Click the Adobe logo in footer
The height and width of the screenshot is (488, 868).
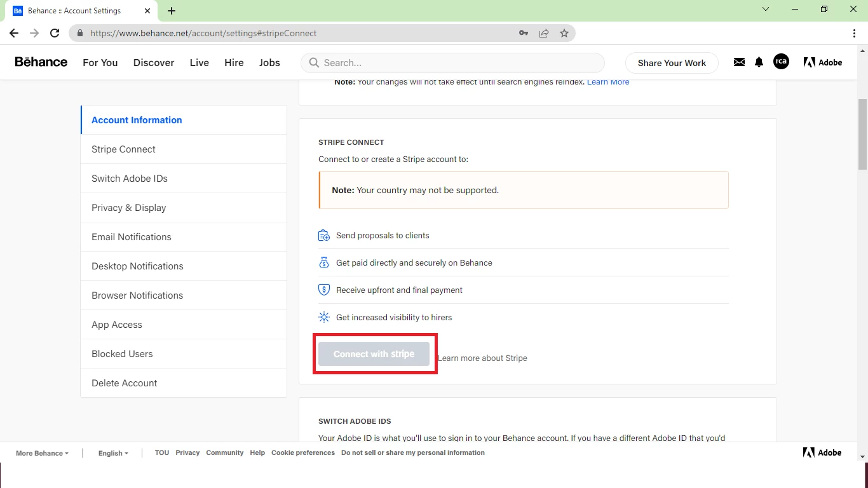tap(822, 452)
